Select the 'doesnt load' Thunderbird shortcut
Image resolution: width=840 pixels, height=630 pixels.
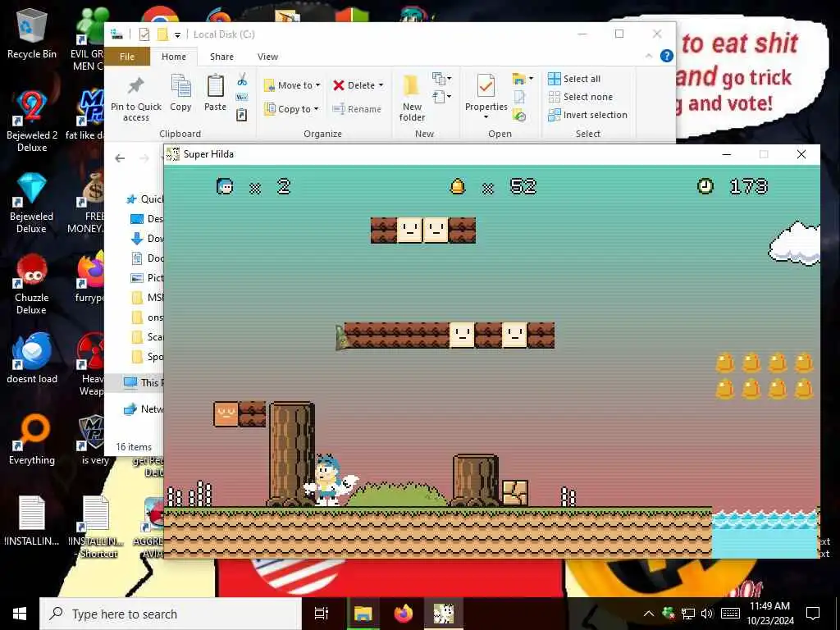(32, 358)
